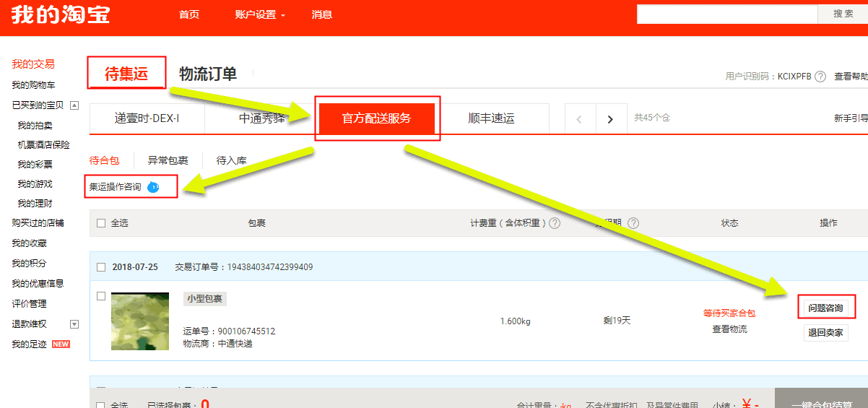Viewport: 868px width, 408px height.
Task: Open help icon beside user ID code
Action: pos(820,77)
